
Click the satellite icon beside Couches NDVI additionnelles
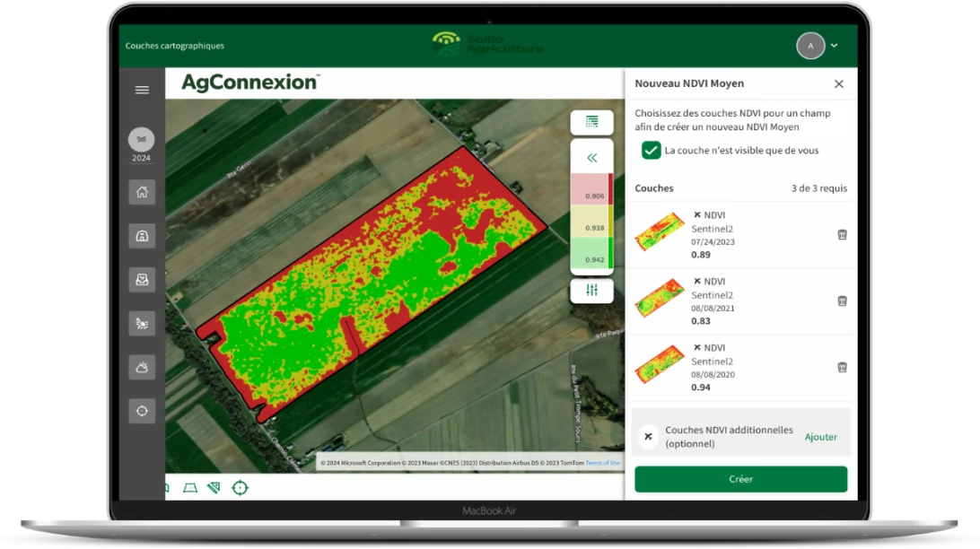pyautogui.click(x=648, y=437)
